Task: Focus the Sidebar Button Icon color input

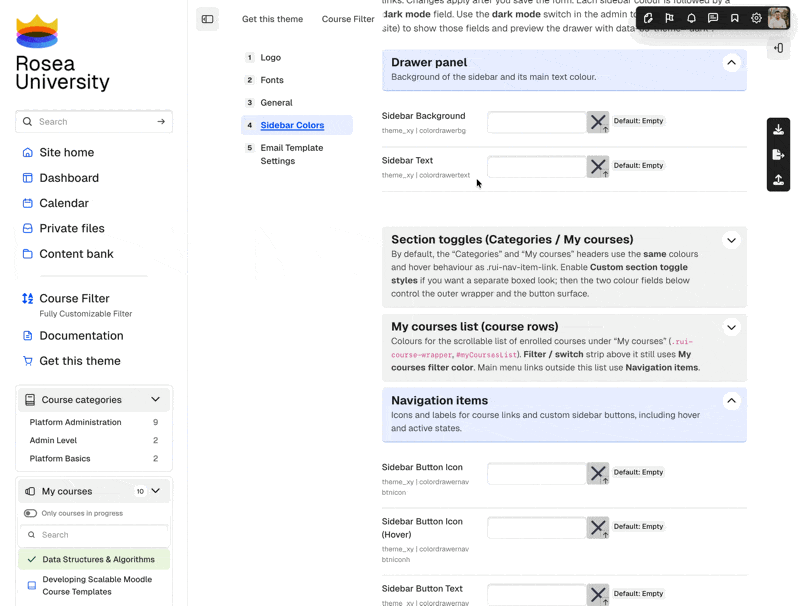Action: pos(537,473)
